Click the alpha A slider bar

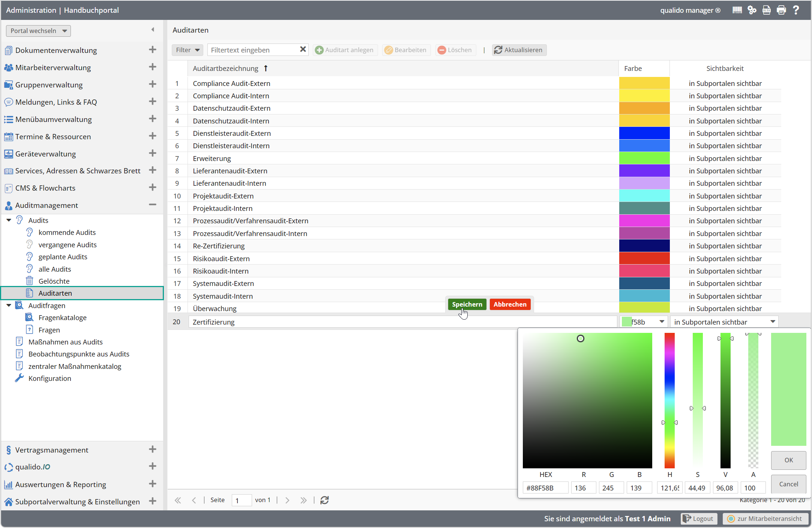[753, 400]
